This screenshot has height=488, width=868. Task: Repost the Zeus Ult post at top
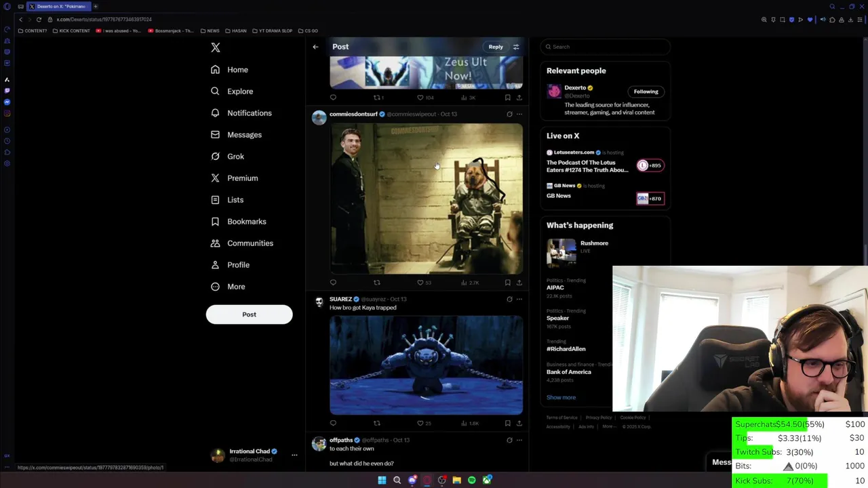(378, 98)
